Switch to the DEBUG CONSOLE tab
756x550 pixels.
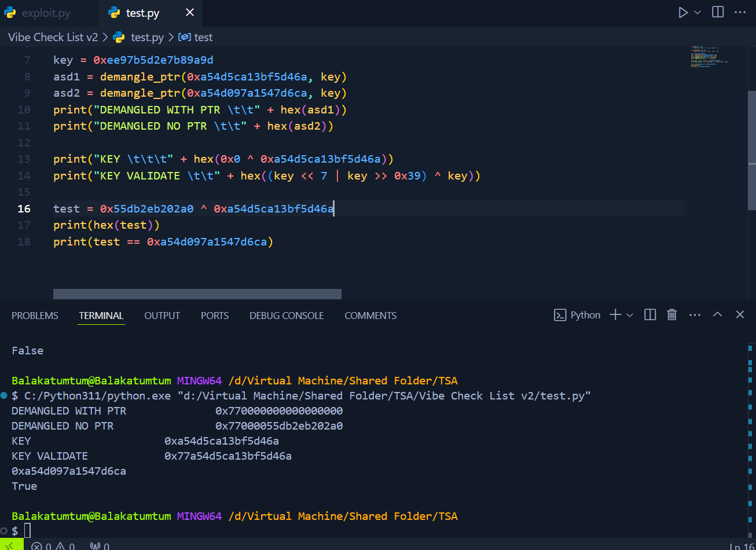tap(287, 316)
